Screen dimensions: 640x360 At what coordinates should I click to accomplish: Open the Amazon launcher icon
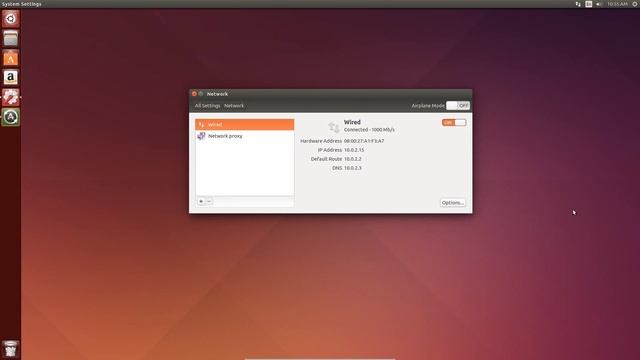(x=11, y=77)
